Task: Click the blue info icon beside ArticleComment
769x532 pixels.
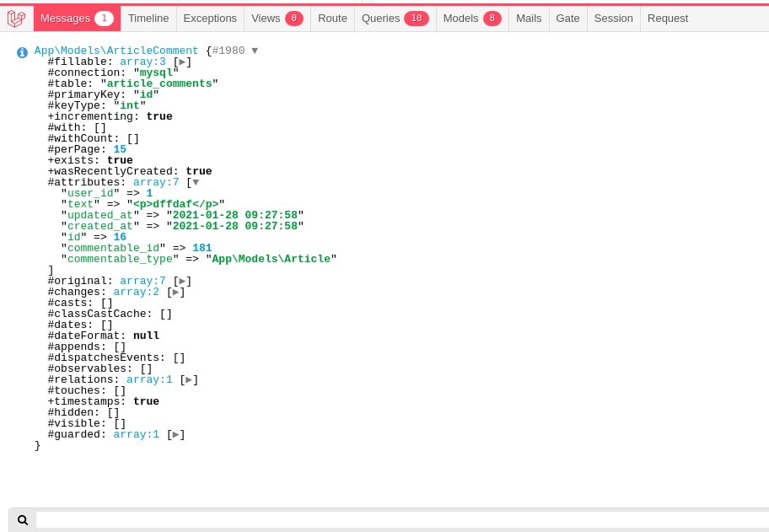Action: pyautogui.click(x=22, y=52)
